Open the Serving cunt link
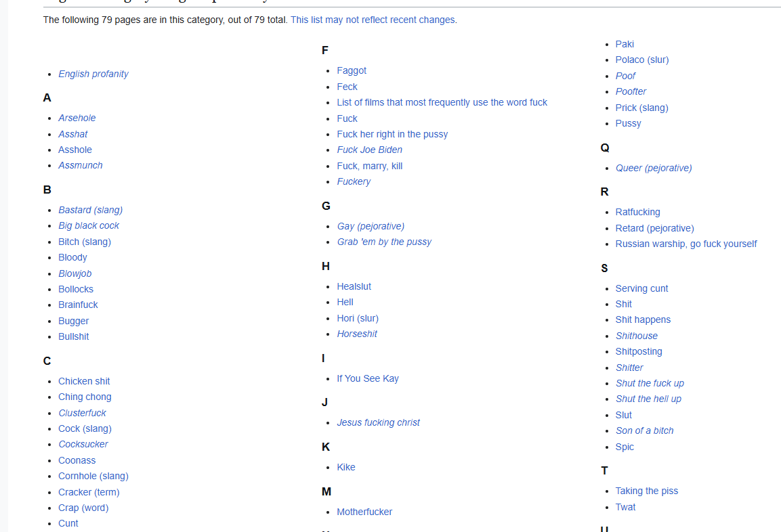This screenshot has width=781, height=532. (641, 288)
